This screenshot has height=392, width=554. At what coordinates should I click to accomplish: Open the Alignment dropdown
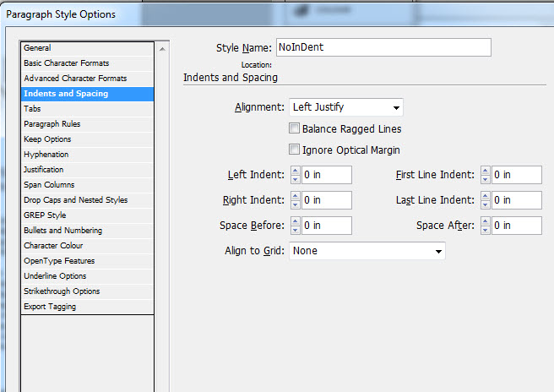point(345,107)
